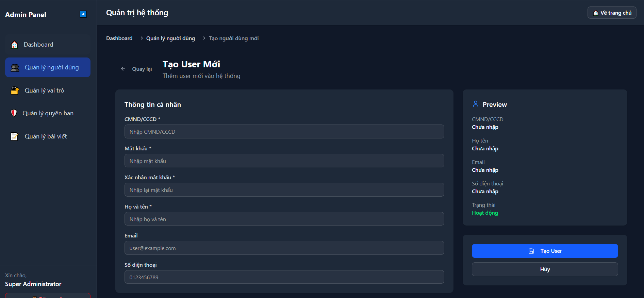
Task: Click the users icon for Quản lý người dùng
Action: click(15, 68)
